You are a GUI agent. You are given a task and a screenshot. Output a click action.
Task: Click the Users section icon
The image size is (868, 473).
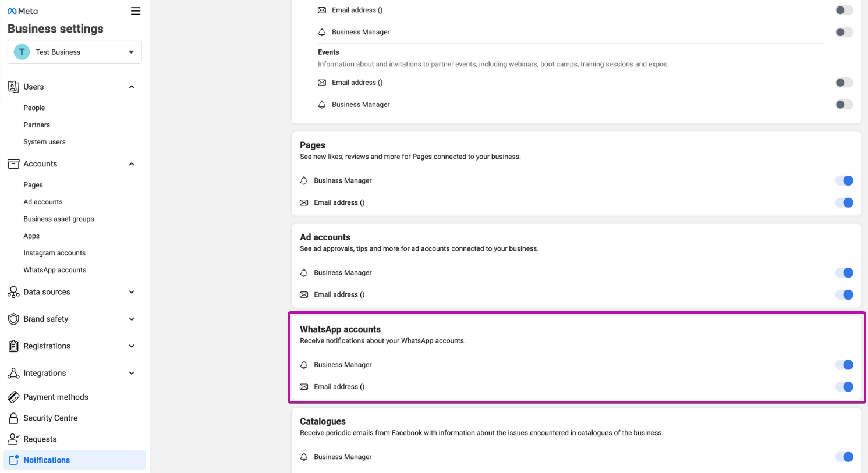click(x=13, y=87)
